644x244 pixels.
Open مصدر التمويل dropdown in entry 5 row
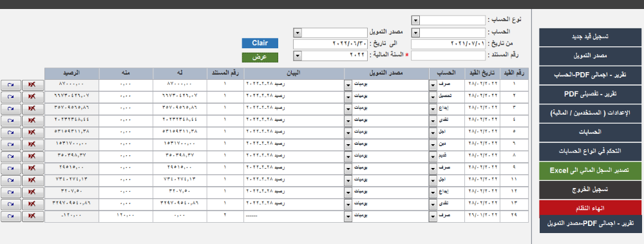tap(348, 133)
